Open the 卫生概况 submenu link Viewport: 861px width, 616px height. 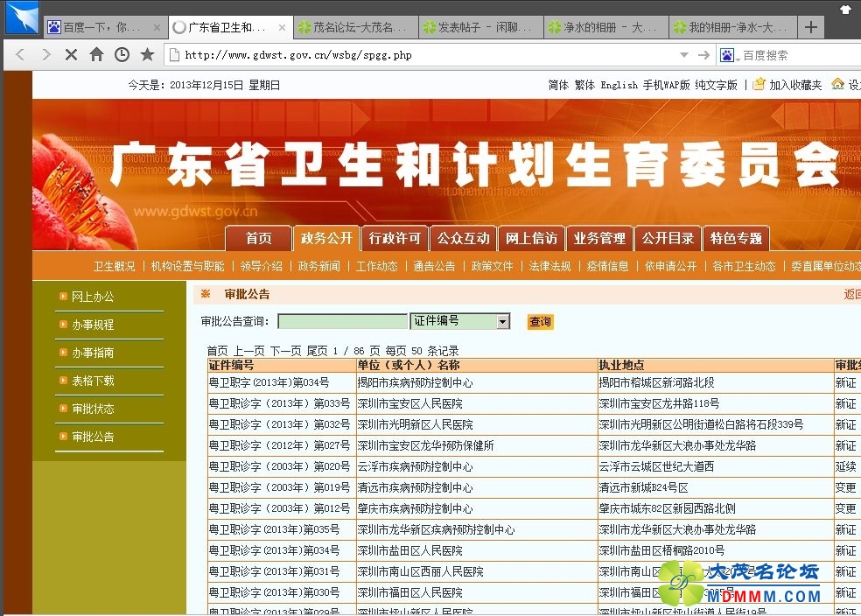(x=115, y=266)
